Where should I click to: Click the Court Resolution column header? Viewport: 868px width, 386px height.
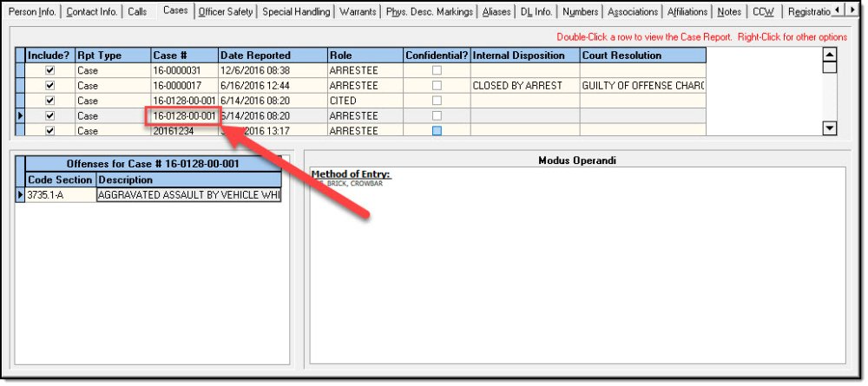pyautogui.click(x=642, y=56)
